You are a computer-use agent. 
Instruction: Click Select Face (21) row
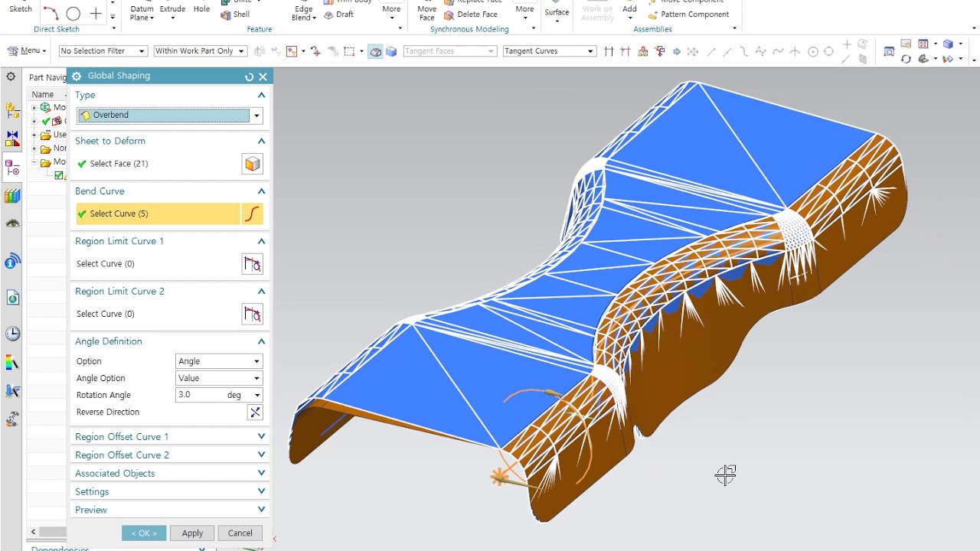(158, 164)
